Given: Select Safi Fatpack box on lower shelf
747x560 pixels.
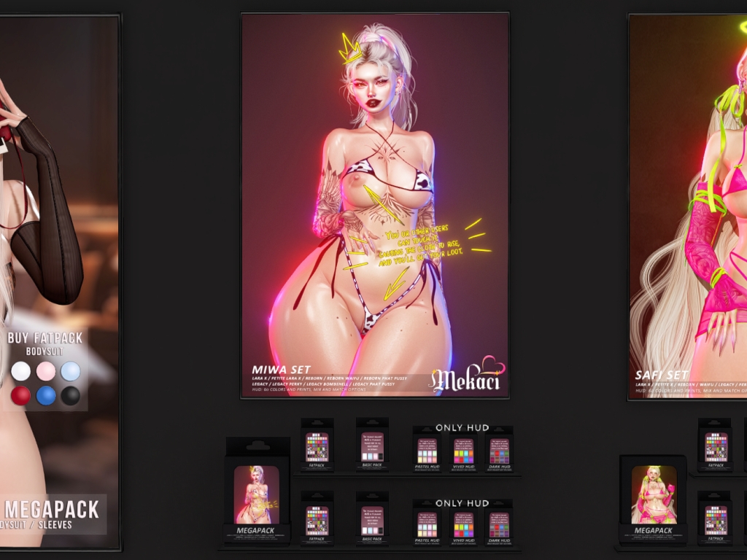Looking at the screenshot, I should [x=716, y=518].
